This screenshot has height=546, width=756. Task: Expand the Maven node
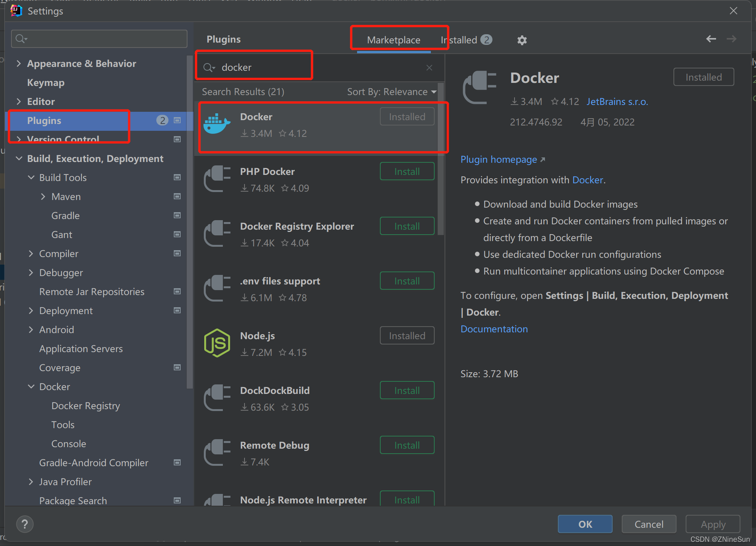(43, 197)
